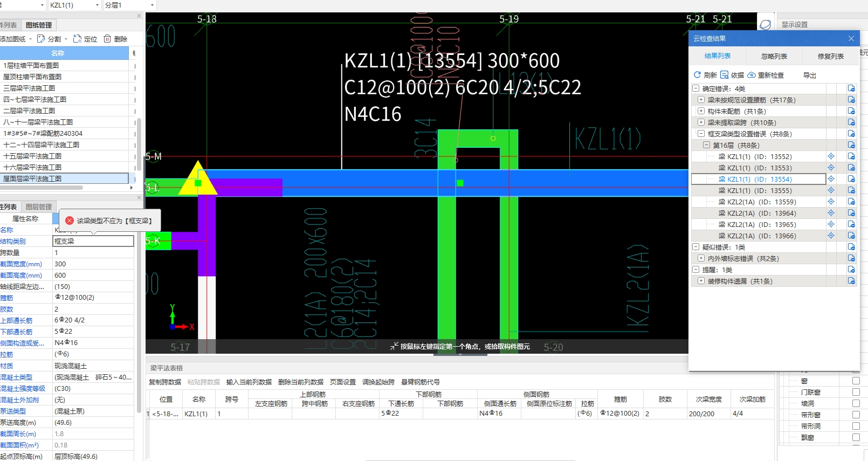Expand 装修构件遗漏 (共1条) node
Screen dimensions: 868x461
tap(701, 281)
